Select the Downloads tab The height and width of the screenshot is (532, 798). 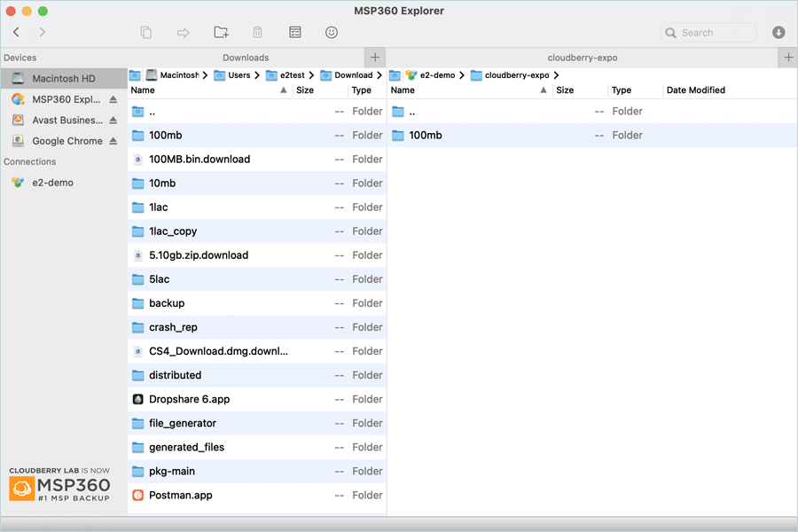(246, 58)
